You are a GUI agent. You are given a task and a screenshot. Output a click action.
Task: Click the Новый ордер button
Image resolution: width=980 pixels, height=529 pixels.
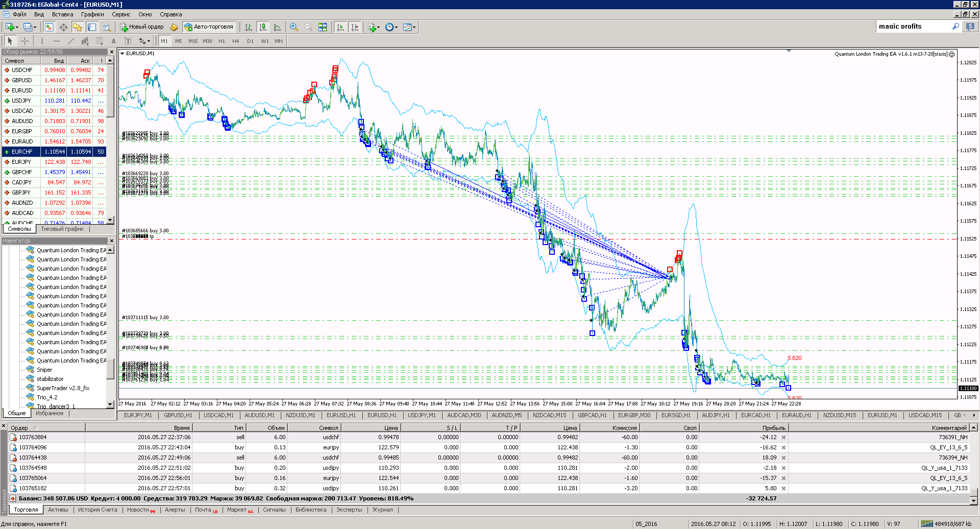[142, 27]
